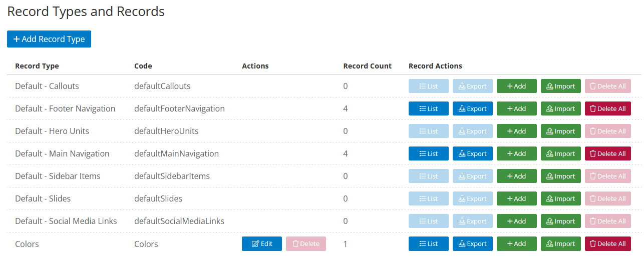The image size is (644, 257).
Task: Import records into Default - Callouts
Action: pyautogui.click(x=561, y=86)
